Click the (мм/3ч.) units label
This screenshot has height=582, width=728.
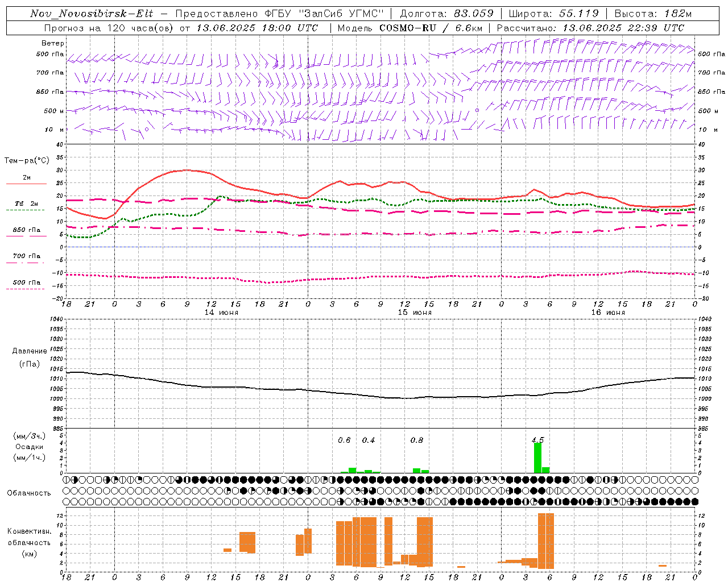[x=30, y=436]
